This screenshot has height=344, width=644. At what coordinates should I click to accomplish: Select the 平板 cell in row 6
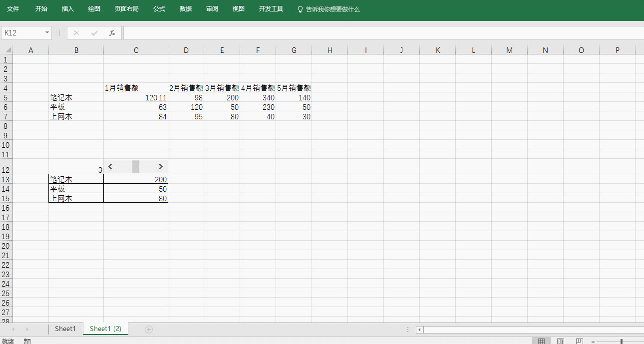point(76,107)
